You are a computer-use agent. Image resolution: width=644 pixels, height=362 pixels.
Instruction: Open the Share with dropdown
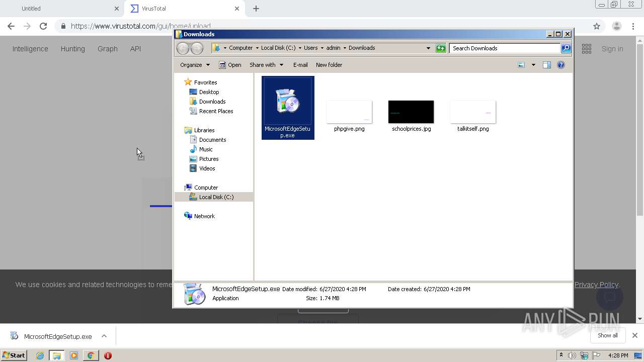click(267, 65)
